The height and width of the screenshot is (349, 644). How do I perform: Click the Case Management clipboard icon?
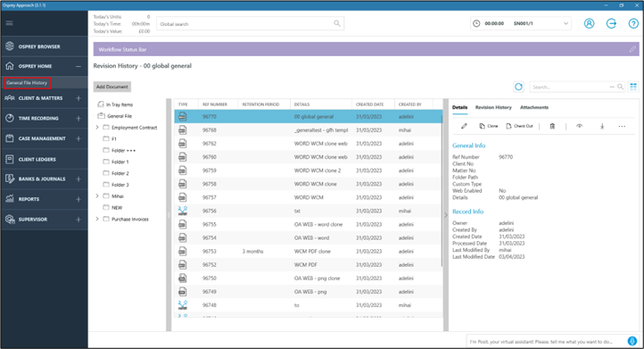(10, 138)
